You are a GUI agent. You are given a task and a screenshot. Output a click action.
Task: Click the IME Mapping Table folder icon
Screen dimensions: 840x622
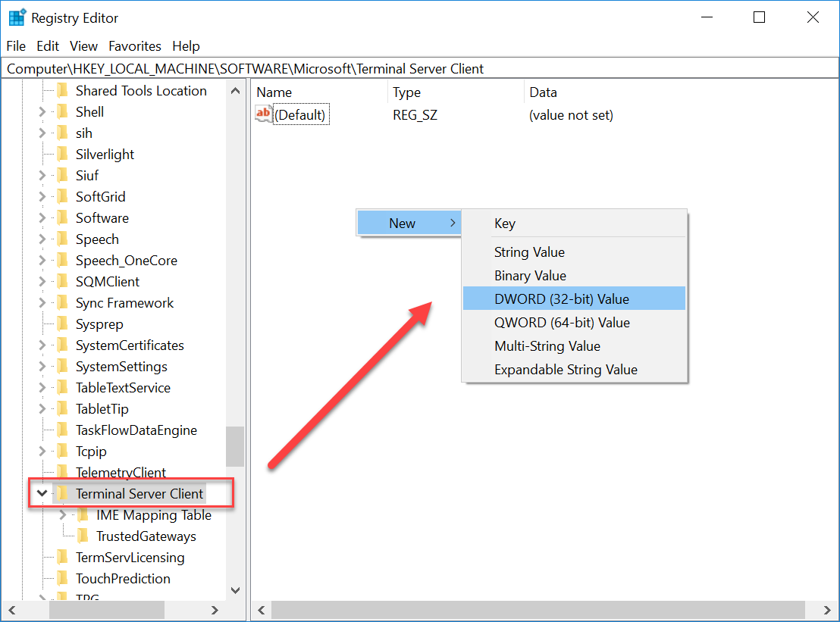coord(83,515)
